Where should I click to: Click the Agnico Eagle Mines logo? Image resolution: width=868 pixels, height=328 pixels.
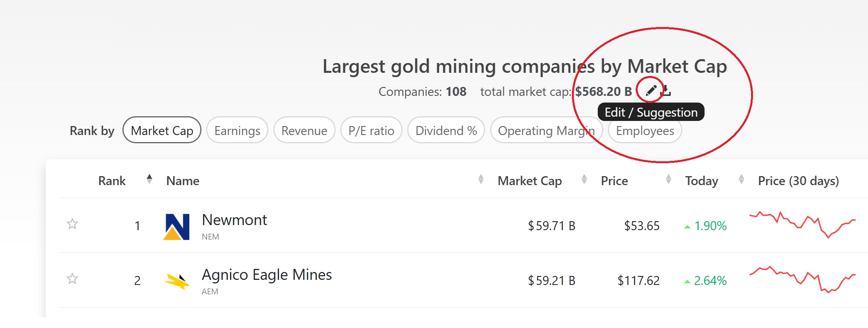(x=176, y=281)
